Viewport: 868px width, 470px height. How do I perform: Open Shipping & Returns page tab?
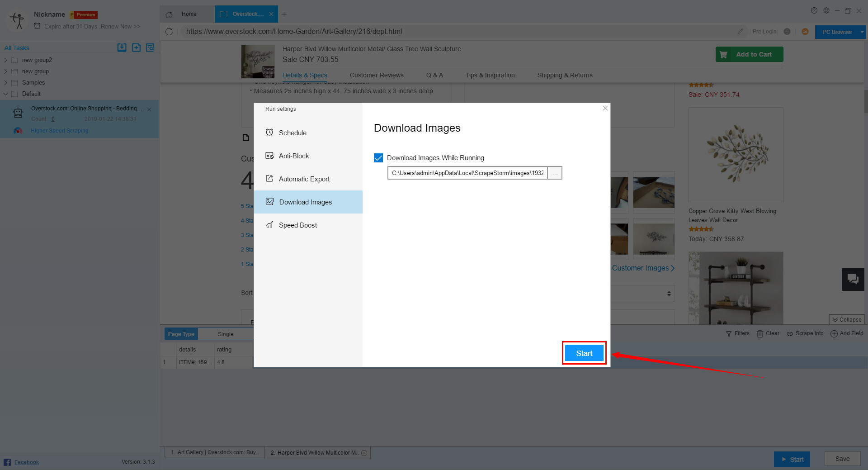click(565, 75)
